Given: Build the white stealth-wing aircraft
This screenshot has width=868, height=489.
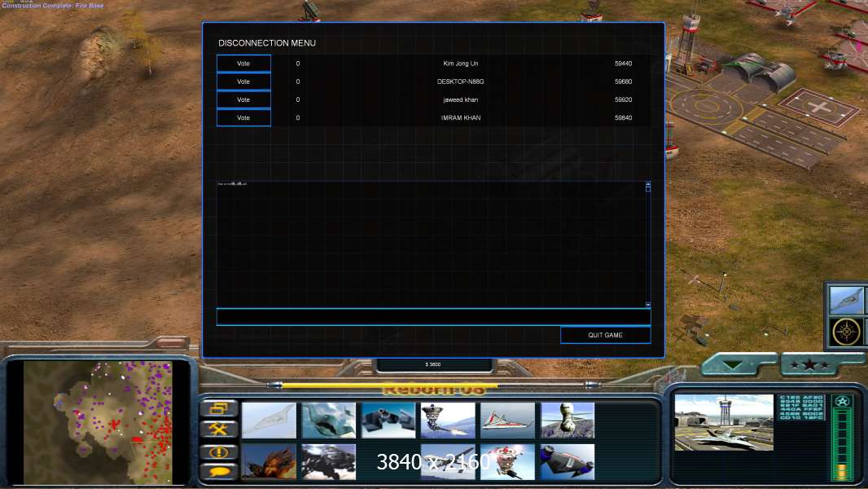Looking at the screenshot, I should (x=269, y=421).
